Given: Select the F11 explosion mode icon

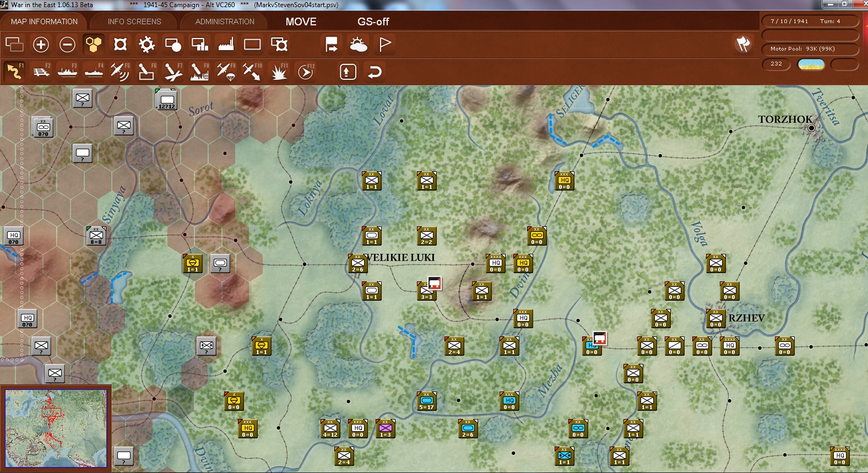Looking at the screenshot, I should pyautogui.click(x=279, y=72).
